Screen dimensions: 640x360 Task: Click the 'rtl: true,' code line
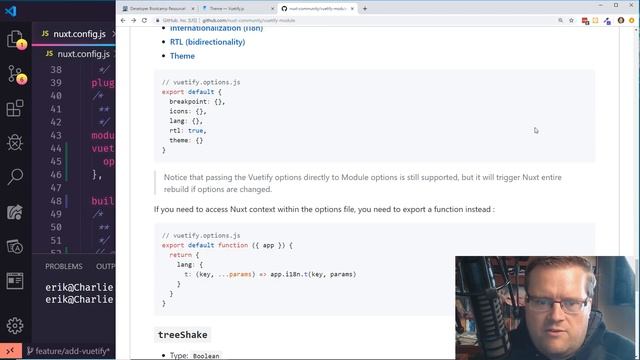coord(188,131)
